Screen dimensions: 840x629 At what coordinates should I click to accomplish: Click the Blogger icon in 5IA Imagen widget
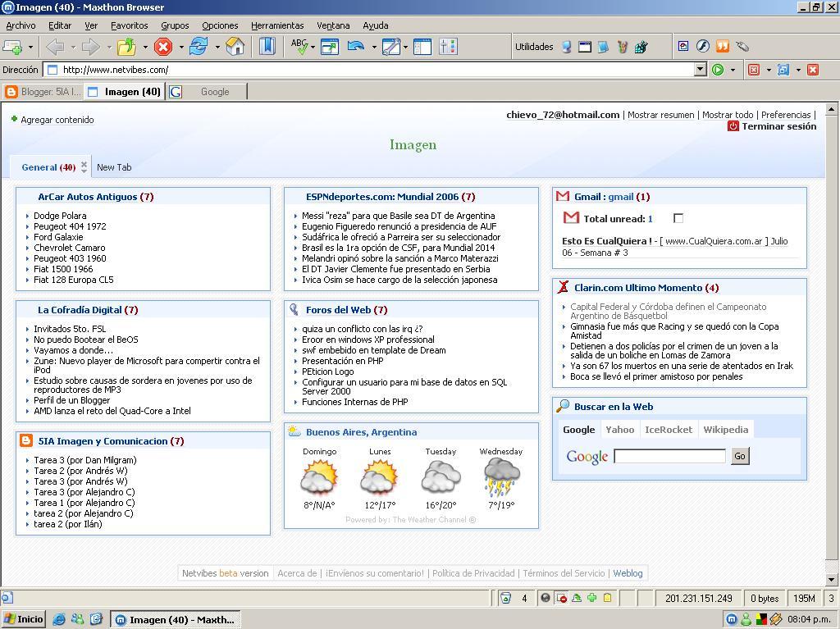(25, 440)
